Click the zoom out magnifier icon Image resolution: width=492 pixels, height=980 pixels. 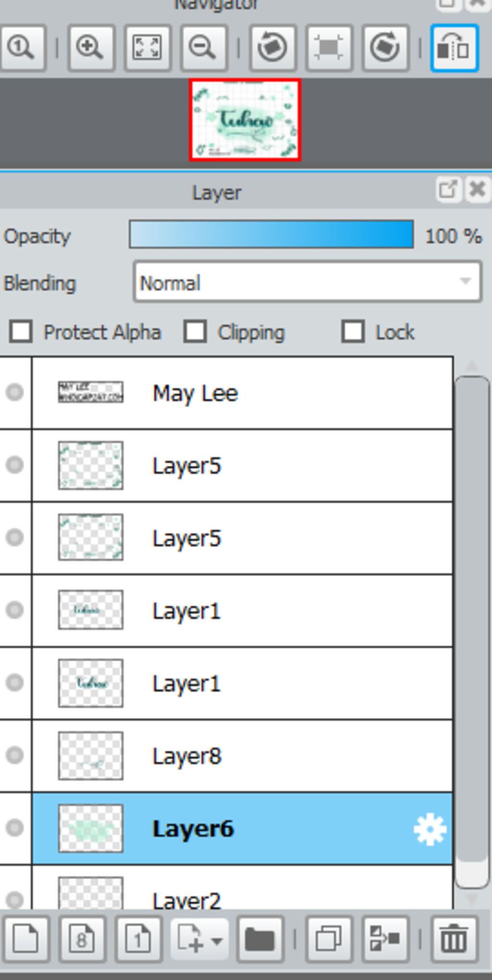[202, 48]
